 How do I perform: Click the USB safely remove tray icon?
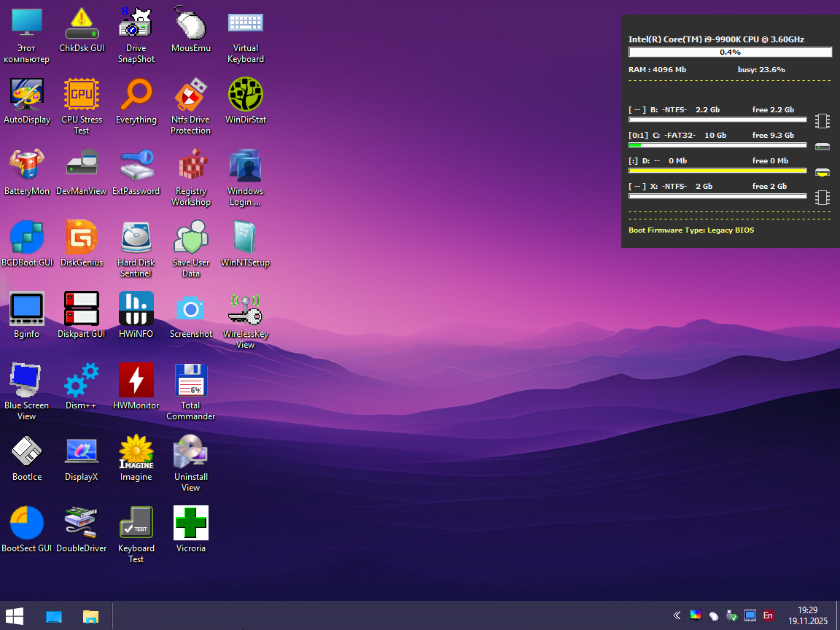[x=731, y=615]
